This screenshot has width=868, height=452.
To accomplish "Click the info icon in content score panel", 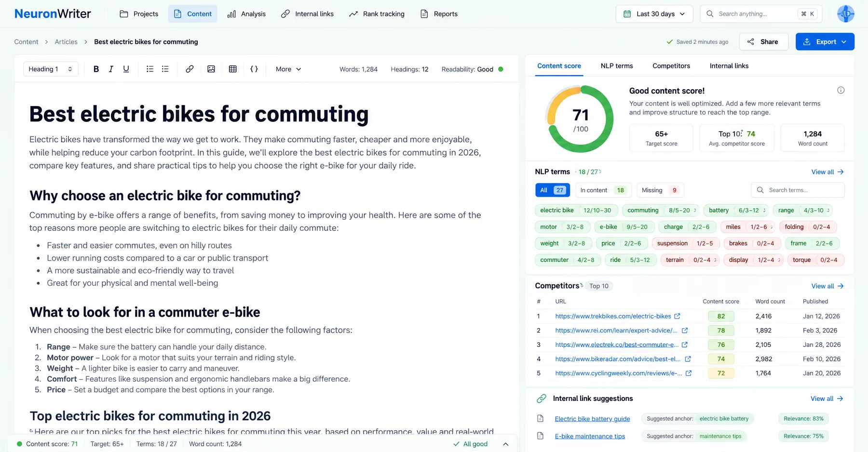I will [841, 90].
